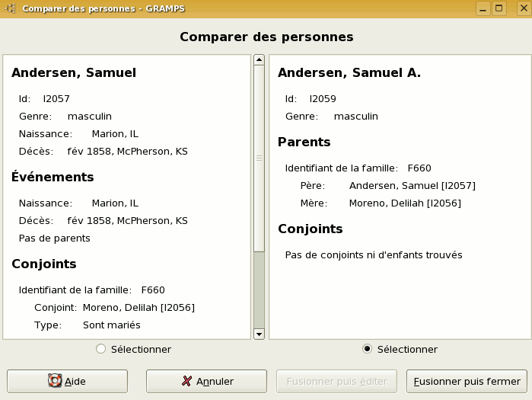Screen dimensions: 532x400
Task: Close the Comparer des personnes dialog
Action: pos(517,8)
